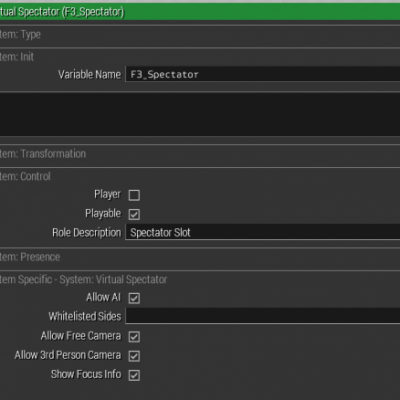The width and height of the screenshot is (400, 400).
Task: Collapse the Control section header
Action: pyautogui.click(x=200, y=176)
